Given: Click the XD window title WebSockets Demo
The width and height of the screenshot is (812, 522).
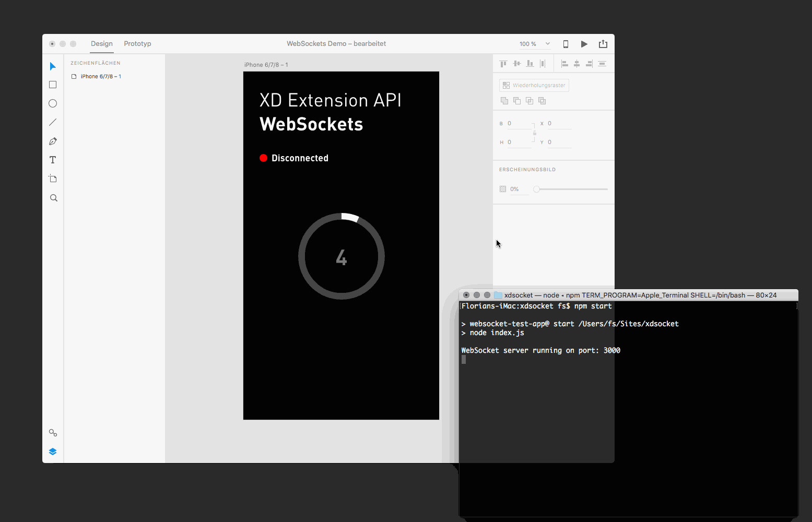Looking at the screenshot, I should click(x=336, y=44).
